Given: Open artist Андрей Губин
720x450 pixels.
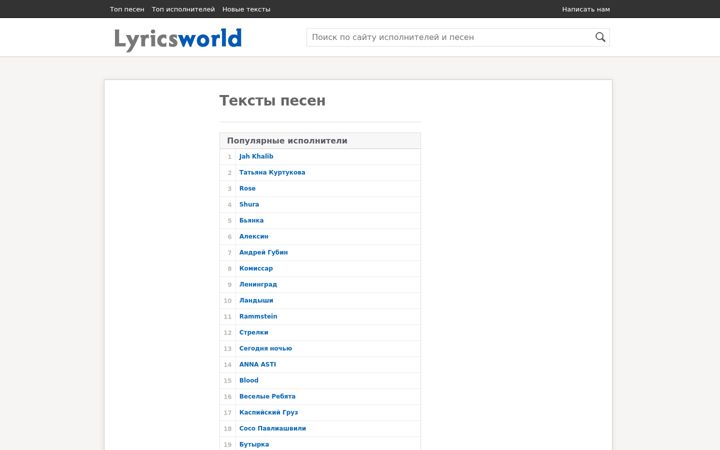Looking at the screenshot, I should click(x=263, y=253).
